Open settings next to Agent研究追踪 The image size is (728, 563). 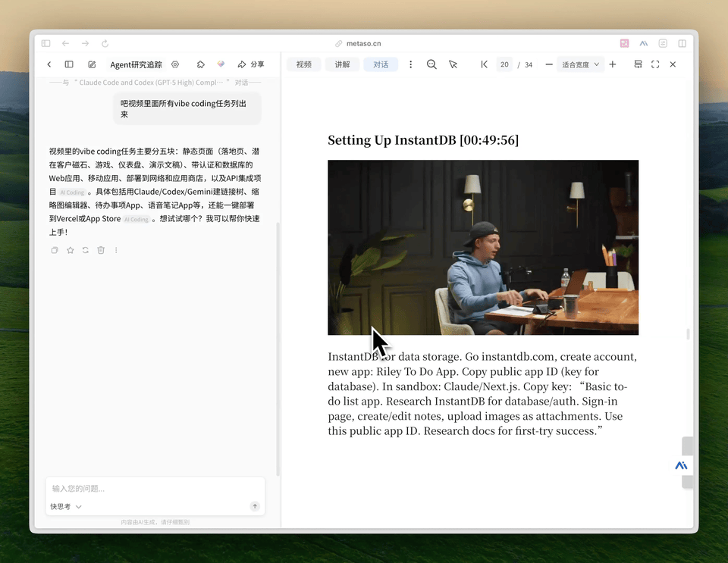click(x=174, y=64)
